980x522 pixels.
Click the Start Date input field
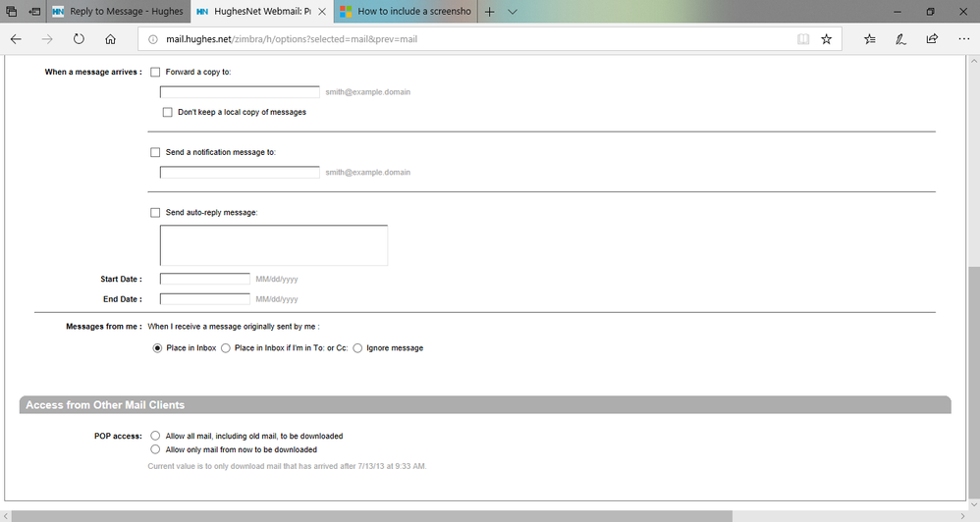pos(205,279)
